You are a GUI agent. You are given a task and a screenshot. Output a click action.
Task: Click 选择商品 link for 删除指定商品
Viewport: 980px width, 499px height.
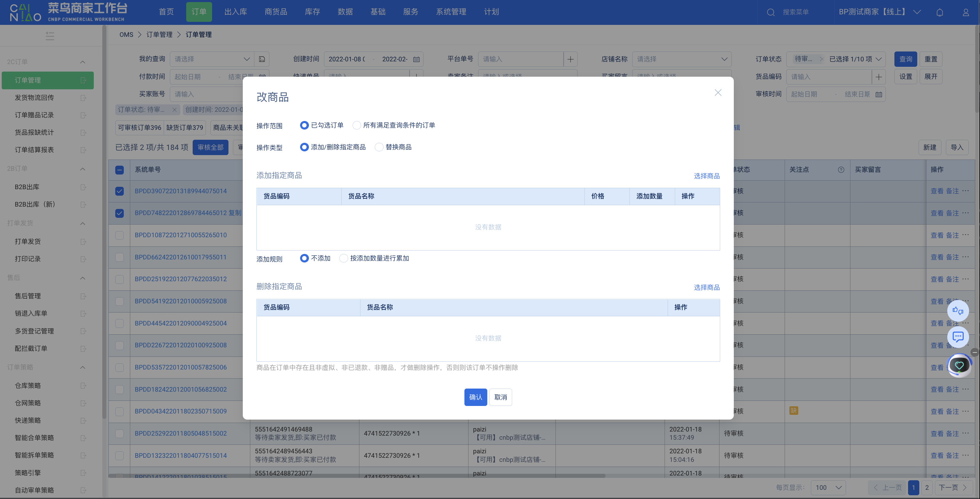tap(707, 287)
